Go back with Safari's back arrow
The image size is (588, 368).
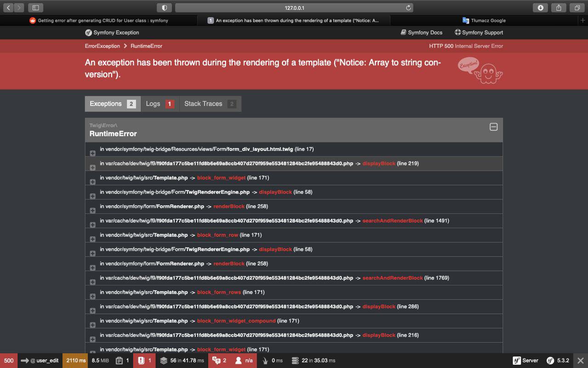coord(8,7)
